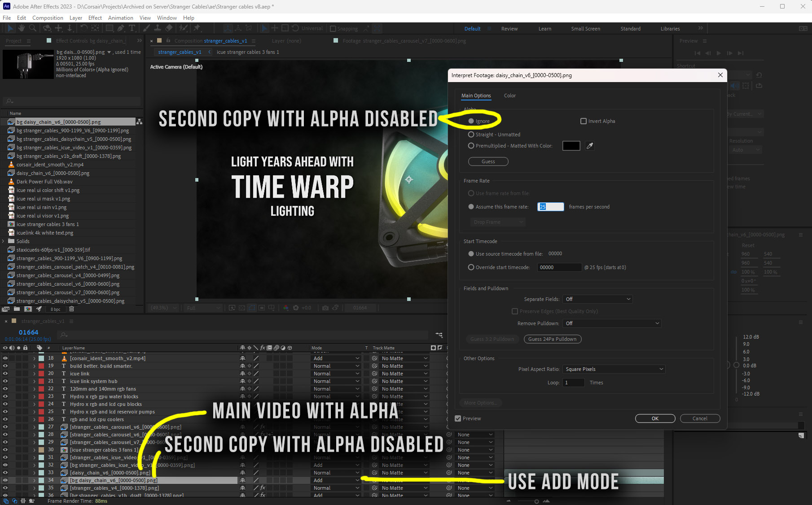Select Override start timecode radio
This screenshot has width=812, height=505.
click(x=471, y=267)
